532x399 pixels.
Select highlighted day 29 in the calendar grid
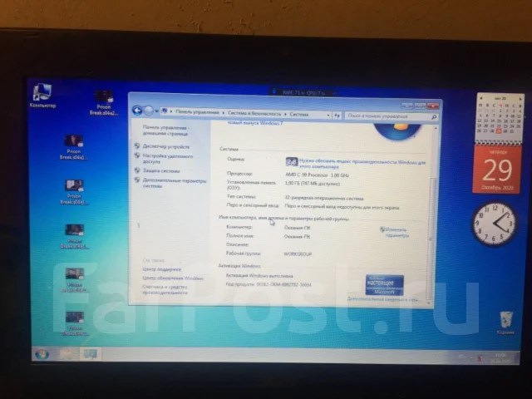pos(499,131)
